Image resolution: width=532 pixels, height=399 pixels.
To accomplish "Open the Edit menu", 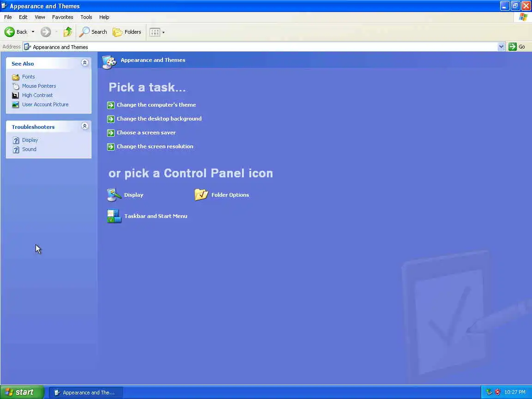I will [x=23, y=17].
